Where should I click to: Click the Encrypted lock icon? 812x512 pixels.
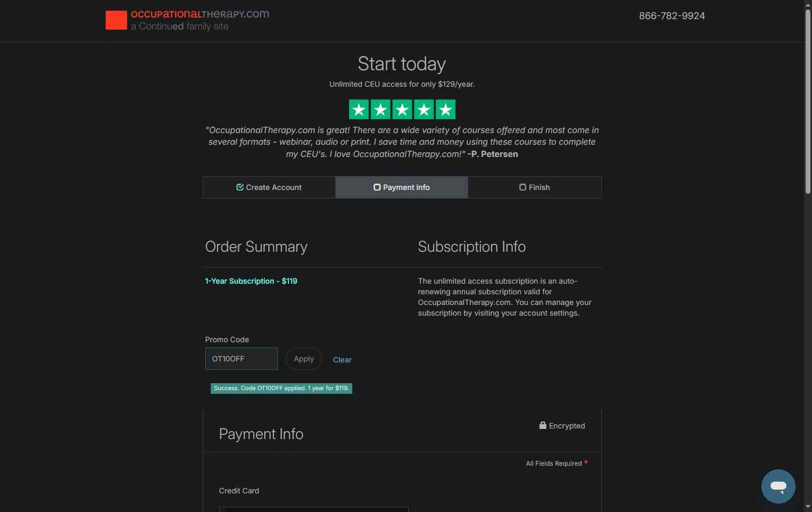tap(543, 425)
